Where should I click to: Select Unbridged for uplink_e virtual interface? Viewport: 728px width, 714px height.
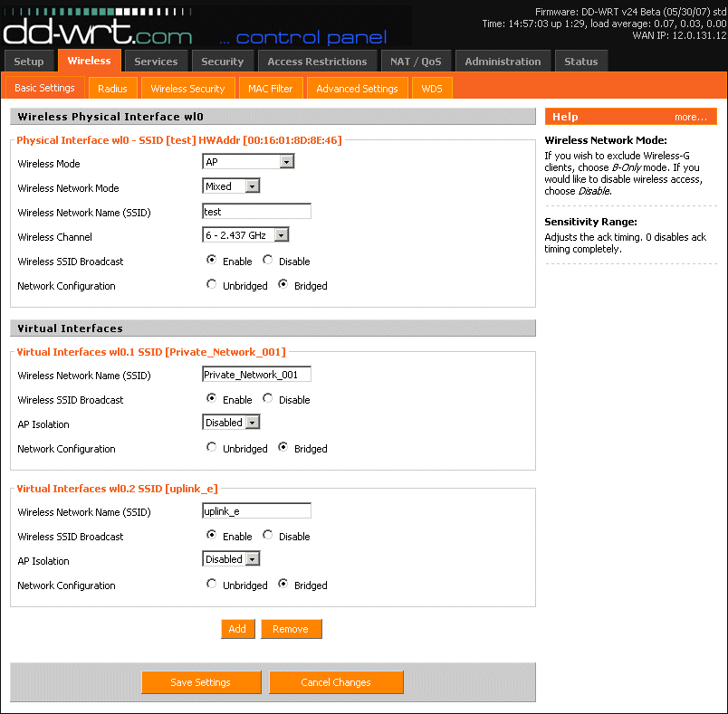click(212, 584)
